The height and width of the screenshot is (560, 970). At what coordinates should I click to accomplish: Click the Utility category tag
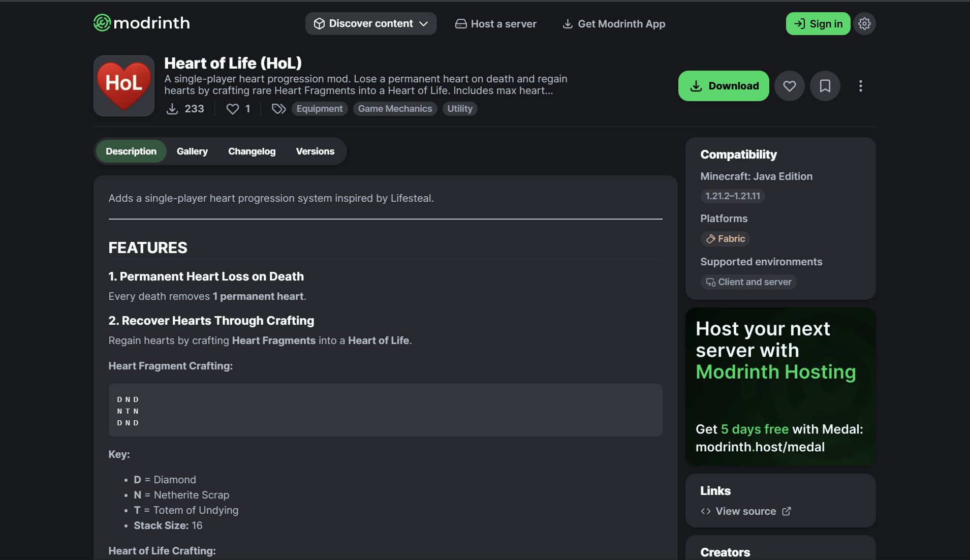pos(459,109)
